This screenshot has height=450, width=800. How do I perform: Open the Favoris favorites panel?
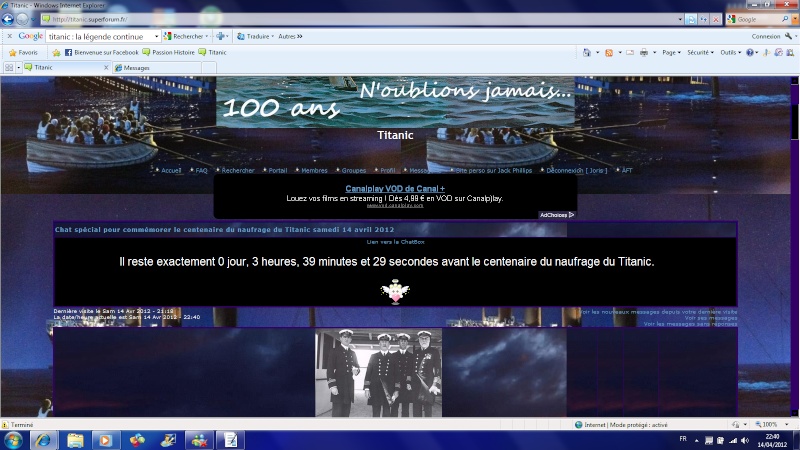tap(23, 53)
